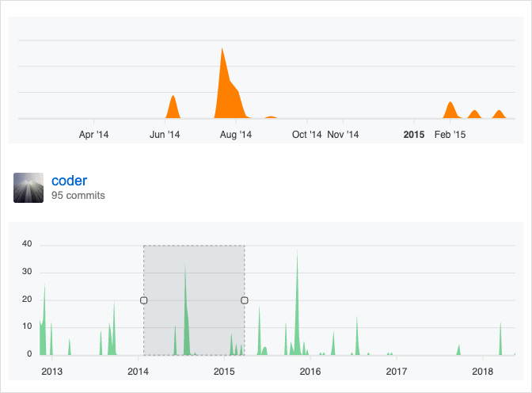Click the 2018 label on timeline axis
532x393 pixels.
[x=482, y=371]
